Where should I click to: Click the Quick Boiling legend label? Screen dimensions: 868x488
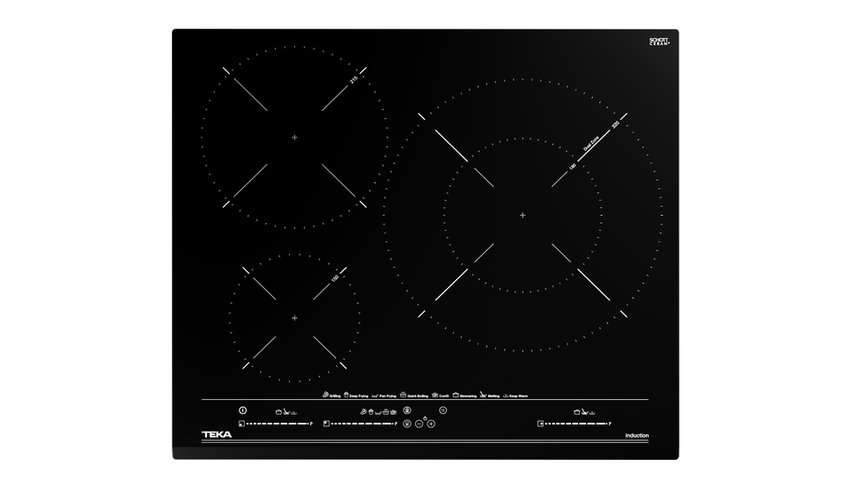click(418, 396)
